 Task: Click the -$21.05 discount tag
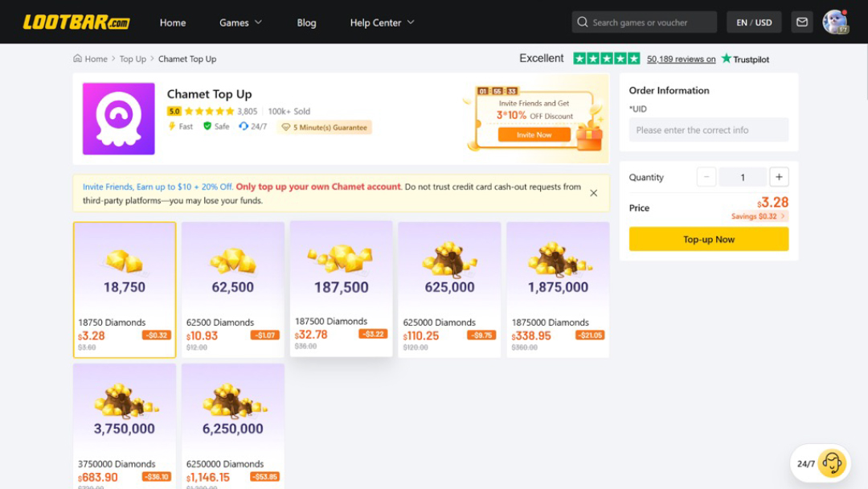tap(590, 335)
